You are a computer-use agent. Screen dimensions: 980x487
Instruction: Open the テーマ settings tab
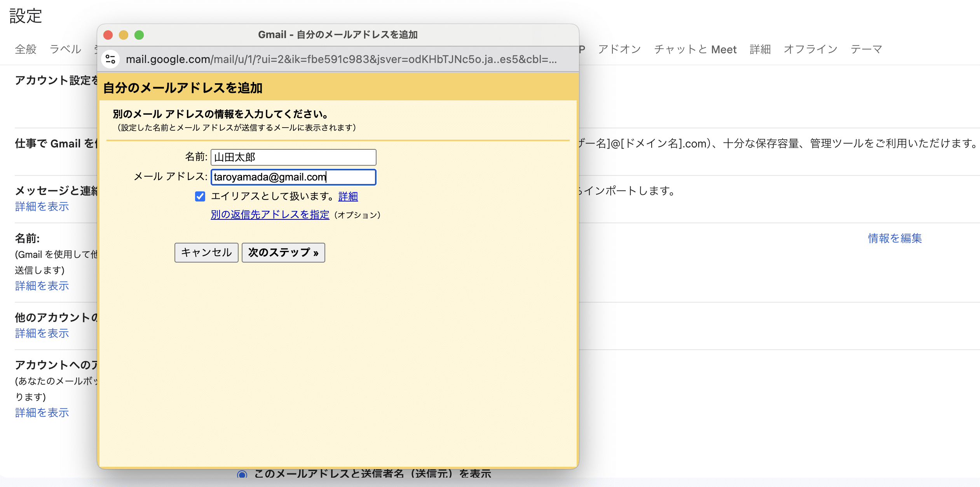click(867, 49)
